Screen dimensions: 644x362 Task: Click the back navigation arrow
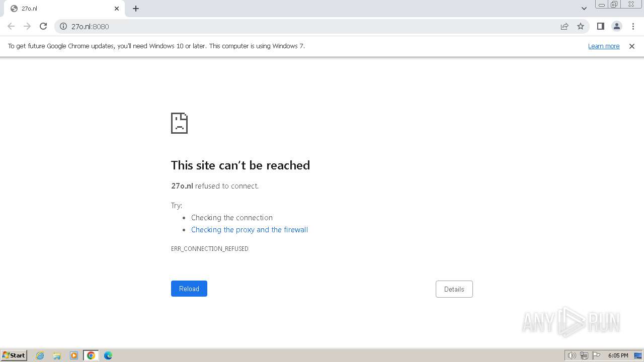pyautogui.click(x=11, y=26)
